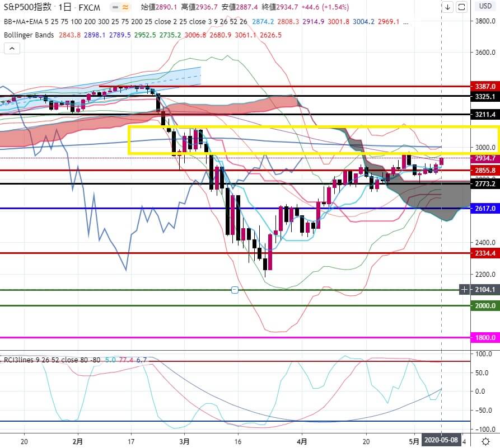Click the 1日 interval label

click(65, 7)
